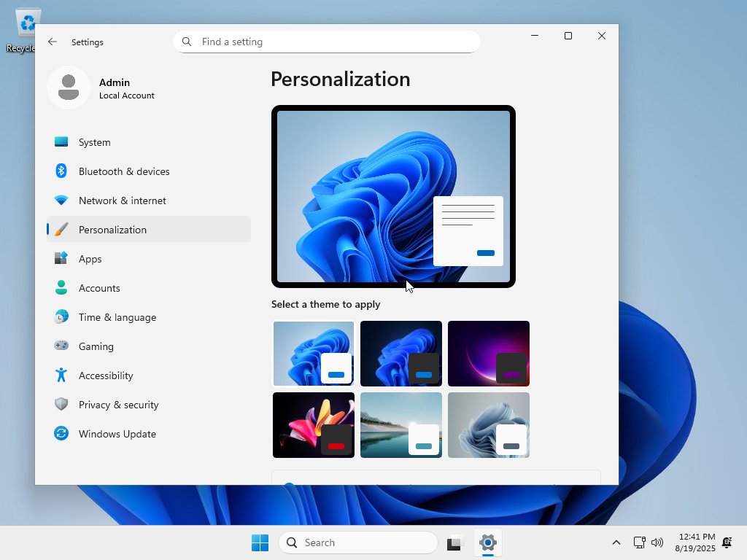Click the Bluetooth icon in sidebar
747x560 pixels.
(61, 171)
